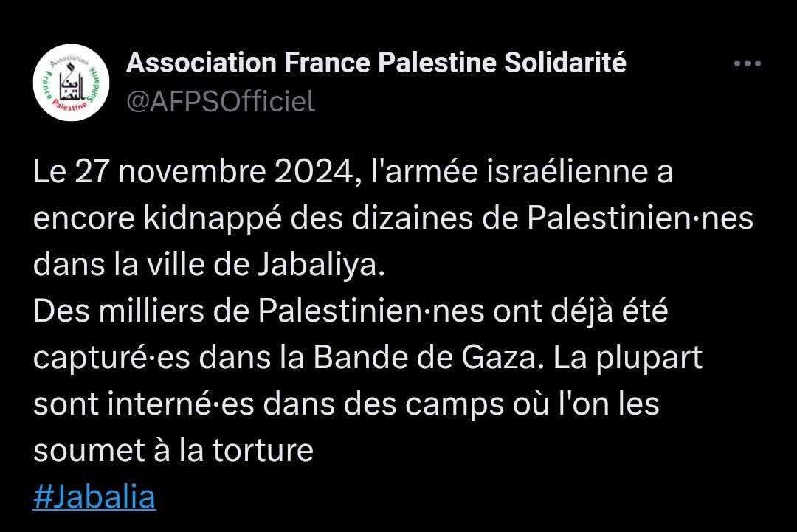Click the tweet's first line mentioning 27 novembre 2024
This screenshot has width=797, height=532.
point(353,172)
